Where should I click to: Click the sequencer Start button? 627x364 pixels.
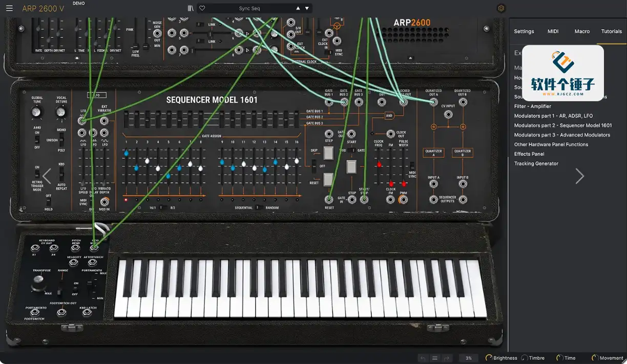351,166
